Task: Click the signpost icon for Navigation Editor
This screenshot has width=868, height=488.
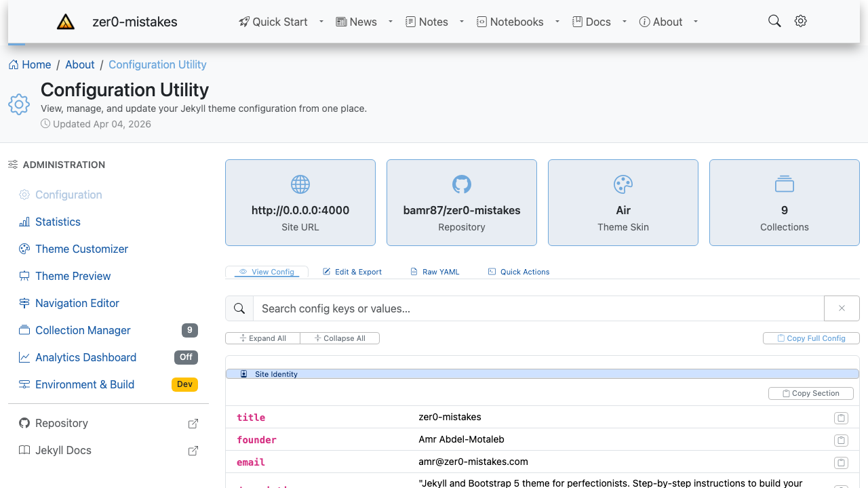Action: (24, 303)
